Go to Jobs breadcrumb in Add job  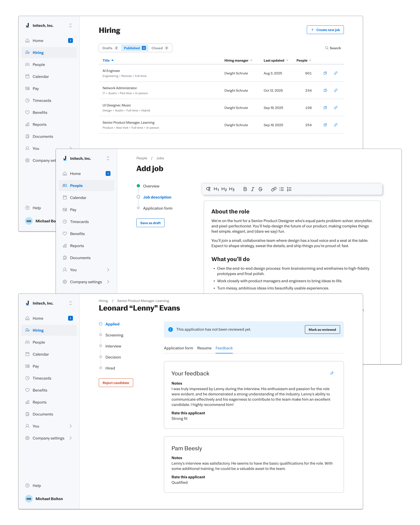pos(160,158)
